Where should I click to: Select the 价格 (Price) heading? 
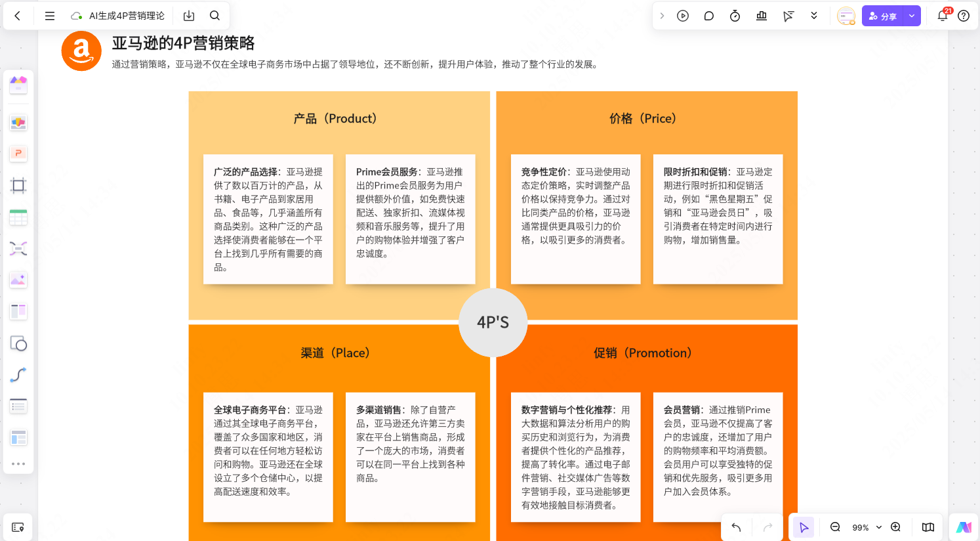[643, 119]
